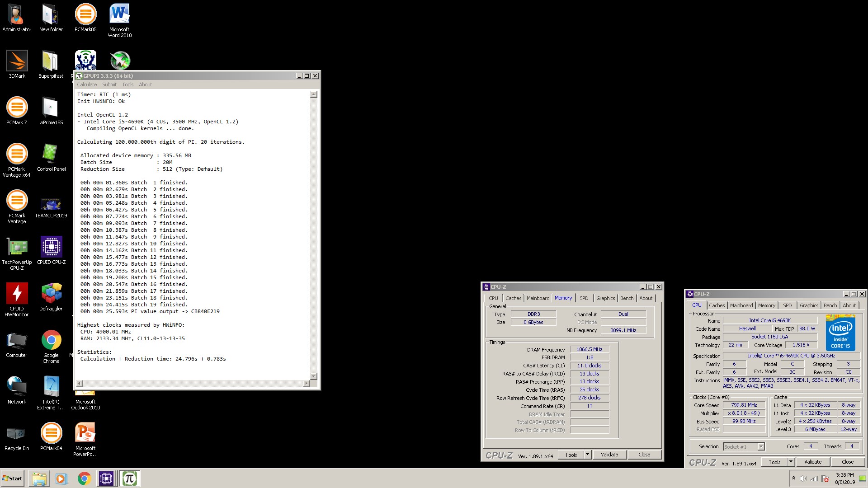Open the Superpifast folder icon
The width and height of the screenshot is (868, 488).
click(x=51, y=64)
